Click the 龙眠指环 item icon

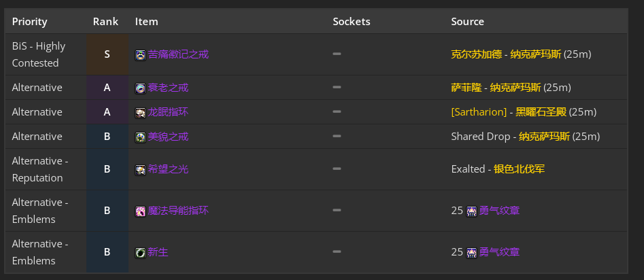point(141,113)
